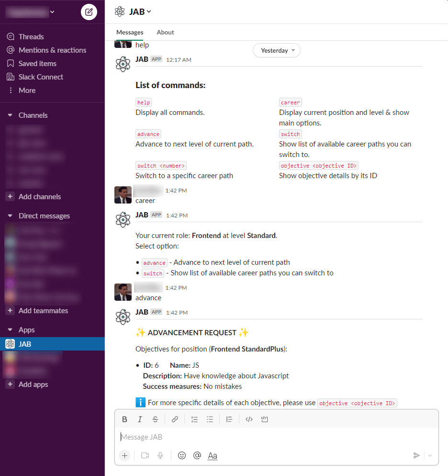Click the Add channels label
Screen dimensions: 448x476
(40, 197)
